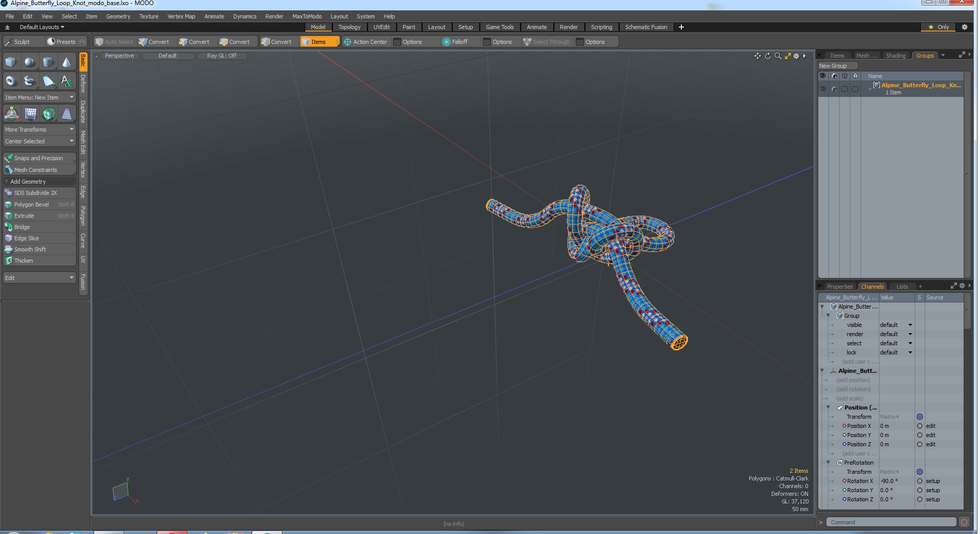Screen dimensions: 980x534
Task: Open layout settings gear in top bar
Action: tap(964, 27)
